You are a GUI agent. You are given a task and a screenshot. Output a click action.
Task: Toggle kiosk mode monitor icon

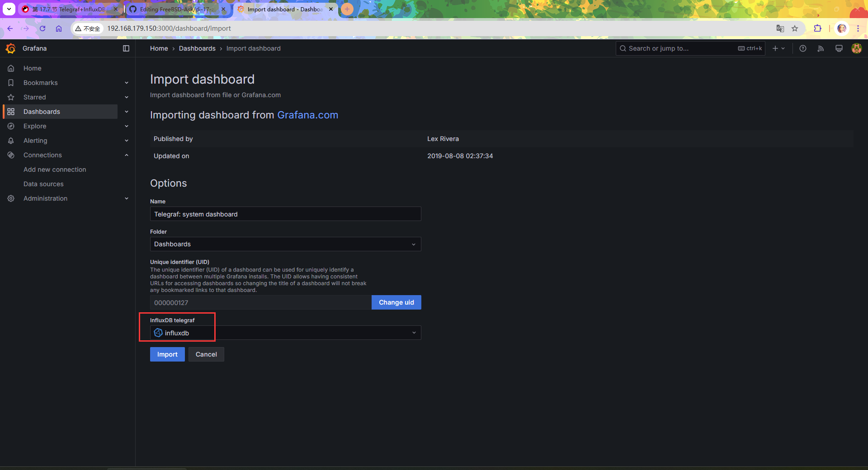coord(839,48)
